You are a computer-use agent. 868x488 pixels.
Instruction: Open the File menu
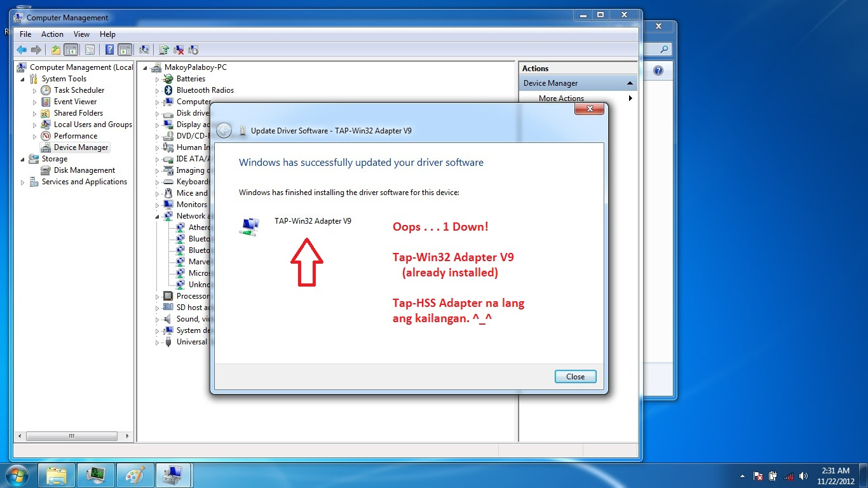[25, 34]
